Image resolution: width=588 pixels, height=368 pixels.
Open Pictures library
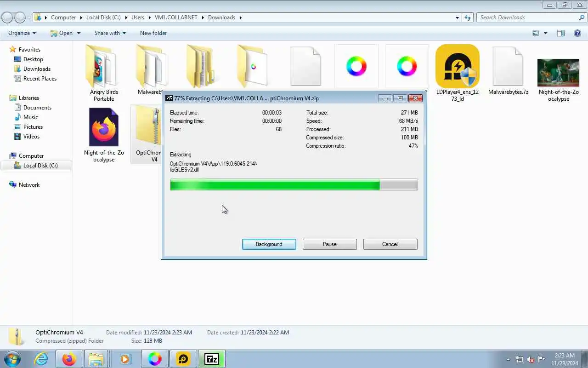33,127
